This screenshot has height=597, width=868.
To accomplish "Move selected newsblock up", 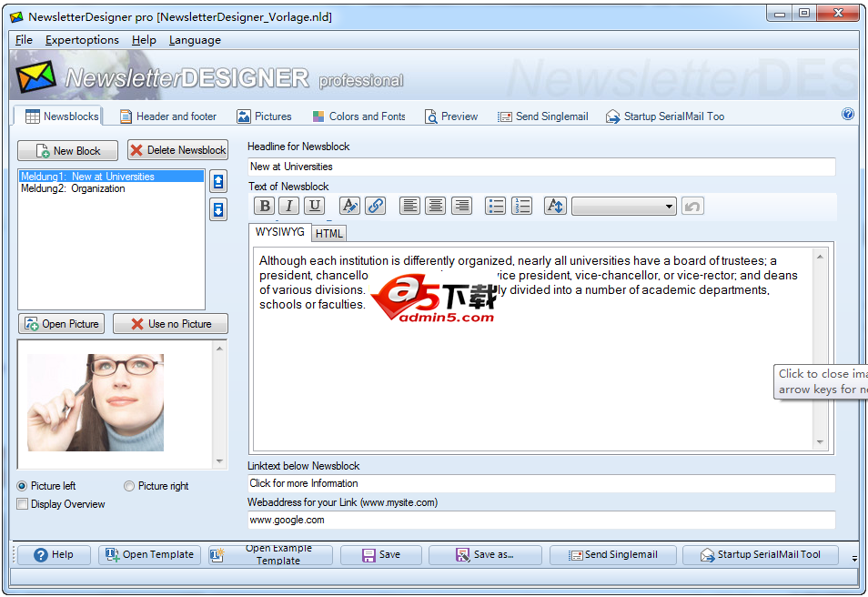I will coord(218,181).
